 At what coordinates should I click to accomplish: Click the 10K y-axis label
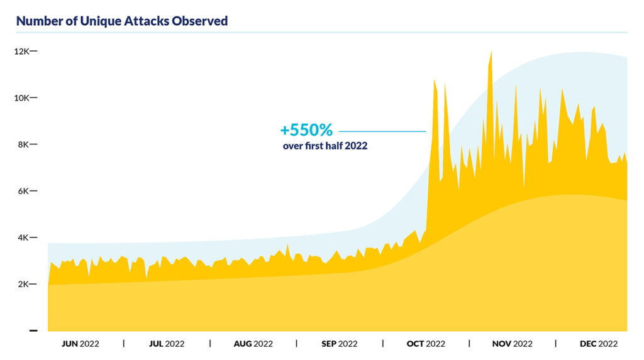click(x=22, y=98)
